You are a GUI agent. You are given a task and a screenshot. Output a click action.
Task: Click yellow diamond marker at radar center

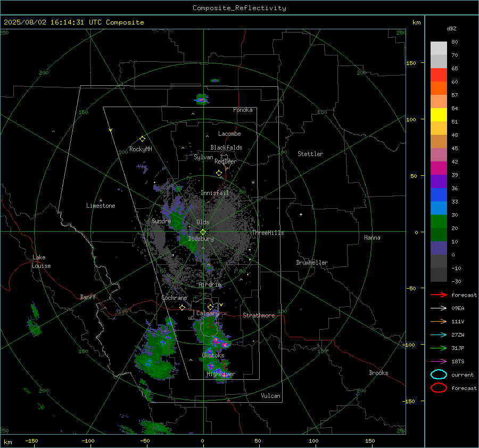pyautogui.click(x=203, y=232)
